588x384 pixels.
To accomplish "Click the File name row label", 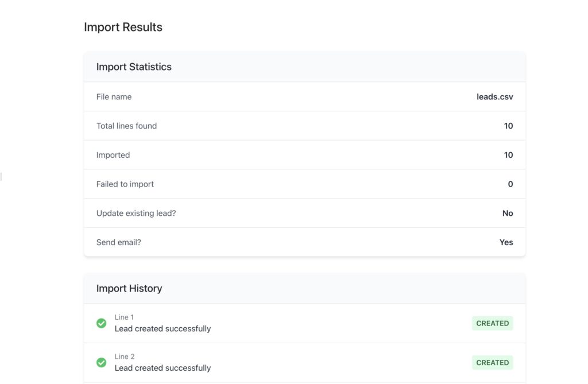I will [x=114, y=97].
